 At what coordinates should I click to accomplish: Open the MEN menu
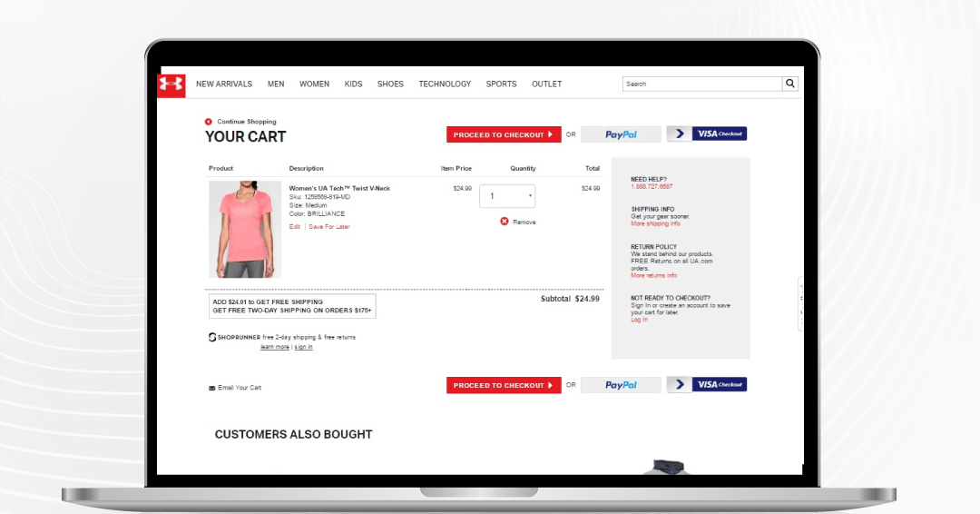276,84
